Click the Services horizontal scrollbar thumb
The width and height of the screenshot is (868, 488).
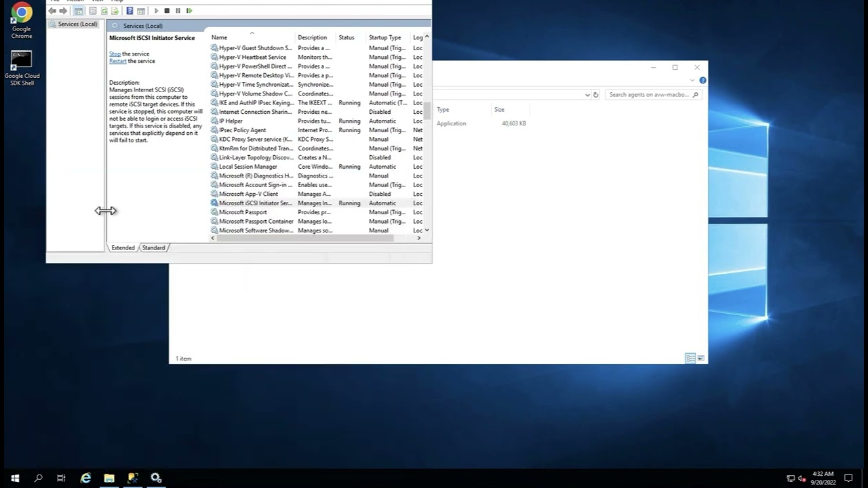tap(305, 238)
